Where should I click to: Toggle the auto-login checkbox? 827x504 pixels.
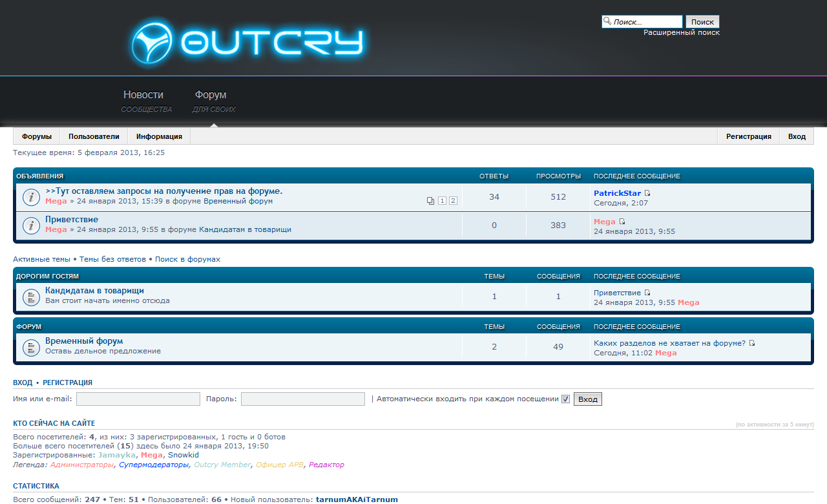tap(566, 399)
